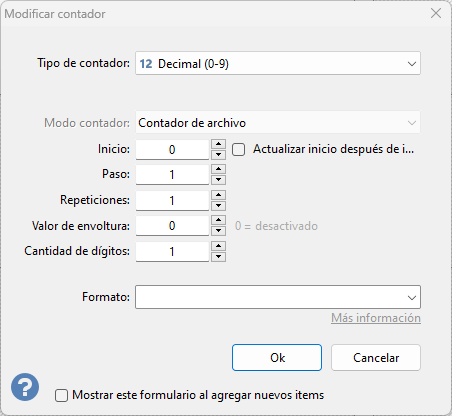Open the Tipo de contador dropdown
452x416 pixels.
278,63
